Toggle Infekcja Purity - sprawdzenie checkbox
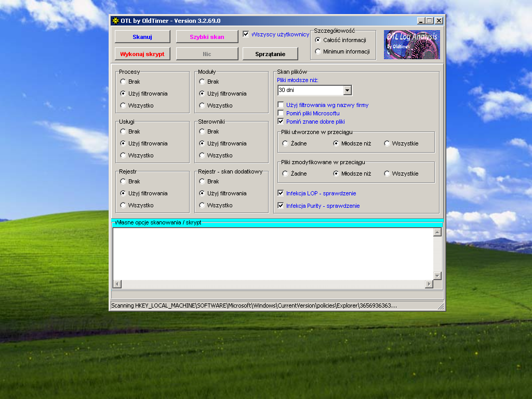Screen dimensions: 532x399 click(281, 205)
